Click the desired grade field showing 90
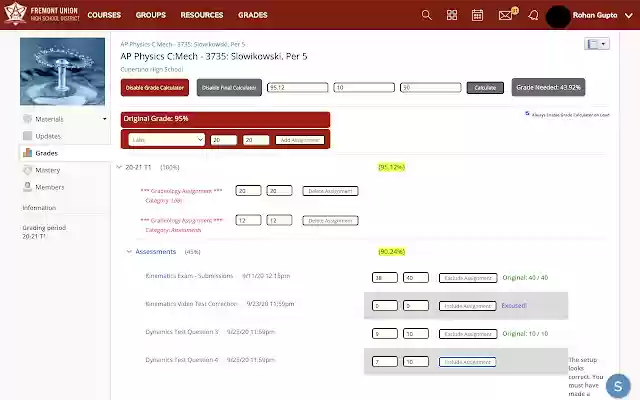Screen dimensions: 640x400 tap(431, 87)
